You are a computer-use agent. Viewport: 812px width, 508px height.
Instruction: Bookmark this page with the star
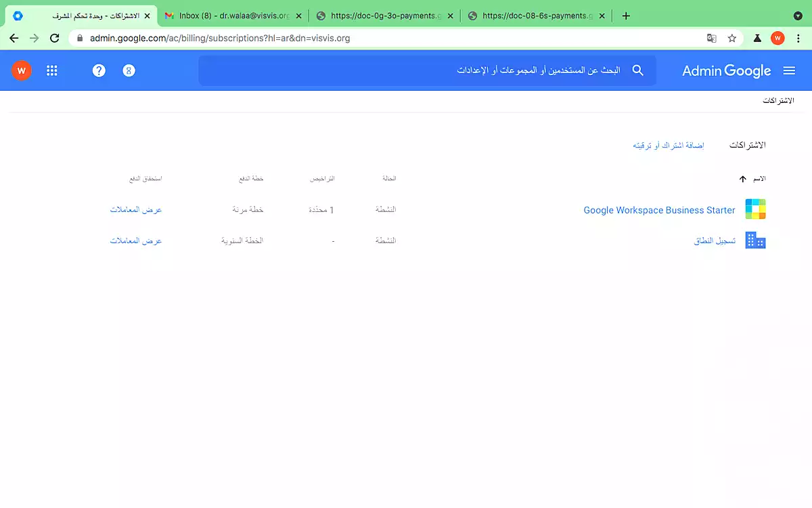coord(731,38)
